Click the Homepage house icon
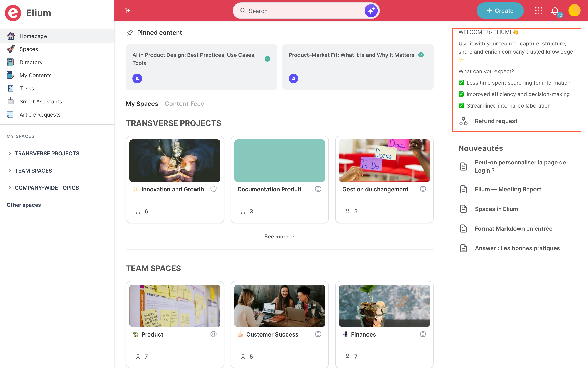This screenshot has height=368, width=588. pyautogui.click(x=10, y=36)
